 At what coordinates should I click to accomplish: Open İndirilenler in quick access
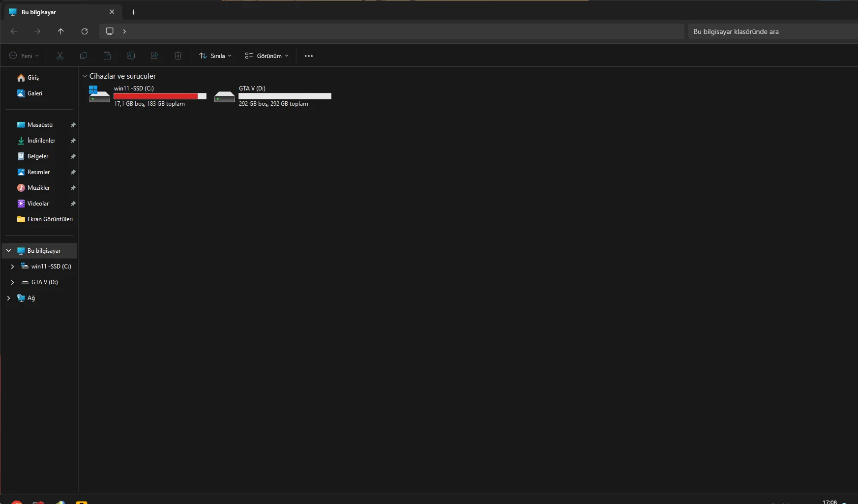point(41,141)
